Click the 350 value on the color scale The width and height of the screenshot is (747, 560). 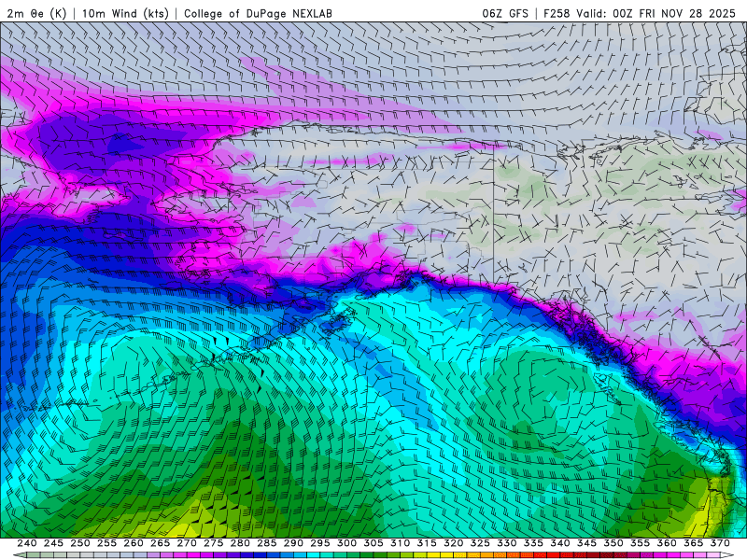pos(613,543)
